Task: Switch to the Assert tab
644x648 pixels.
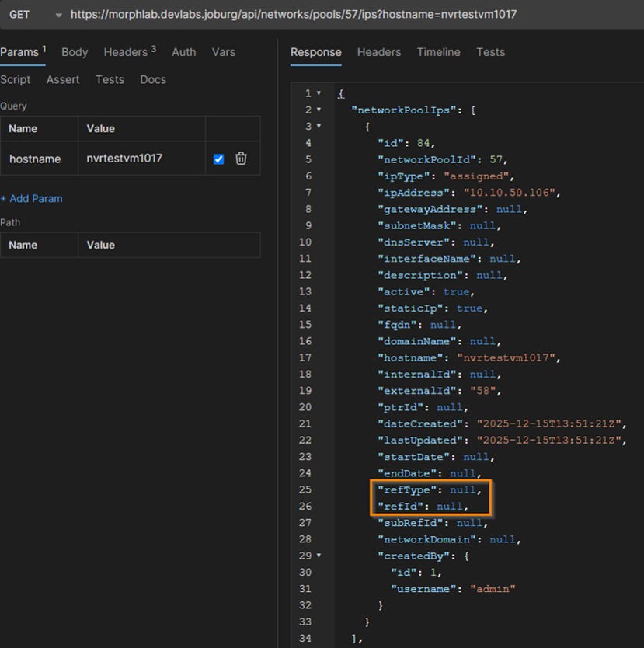Action: (x=63, y=79)
